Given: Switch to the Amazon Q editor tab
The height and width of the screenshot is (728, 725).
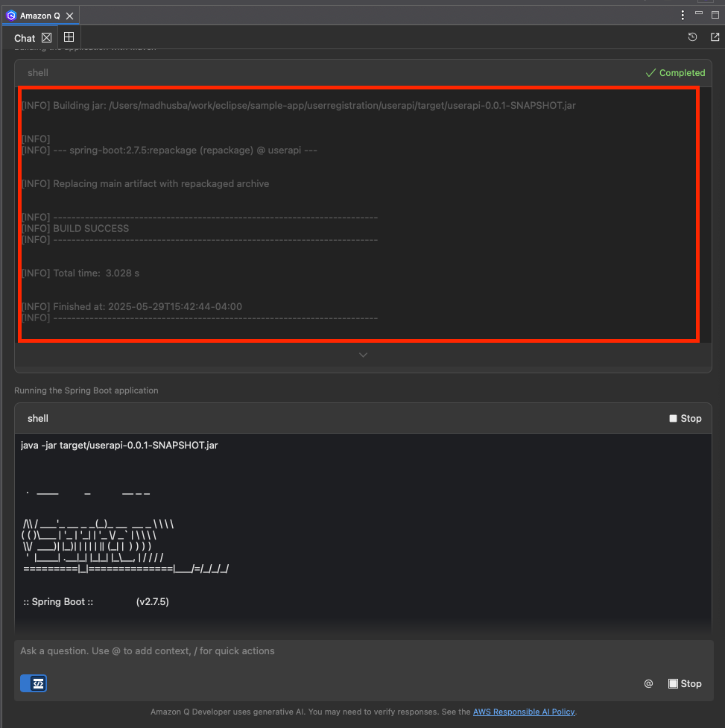Looking at the screenshot, I should (41, 15).
